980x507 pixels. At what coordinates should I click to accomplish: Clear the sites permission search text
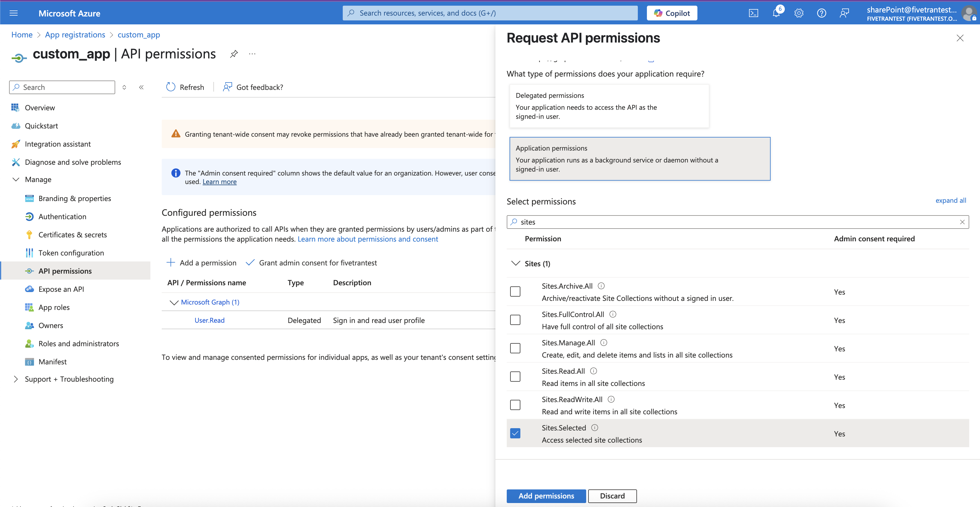tap(962, 222)
